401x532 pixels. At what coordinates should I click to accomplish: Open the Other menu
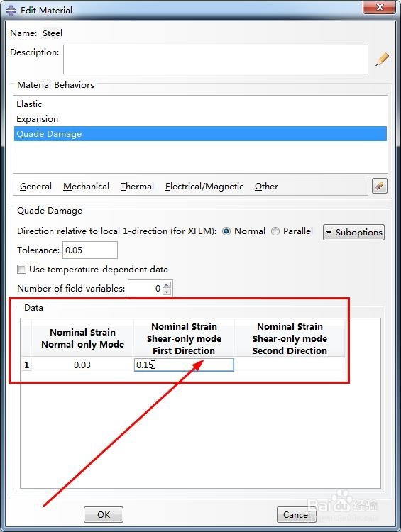(x=267, y=187)
